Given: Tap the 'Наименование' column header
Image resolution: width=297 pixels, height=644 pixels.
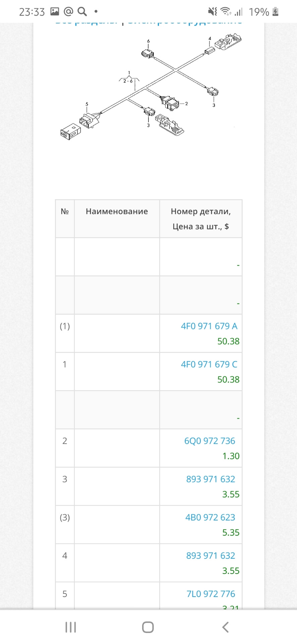Looking at the screenshot, I should point(117,211).
